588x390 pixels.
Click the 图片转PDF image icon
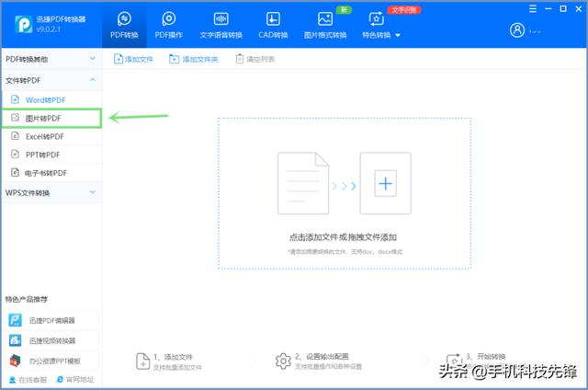click(15, 118)
